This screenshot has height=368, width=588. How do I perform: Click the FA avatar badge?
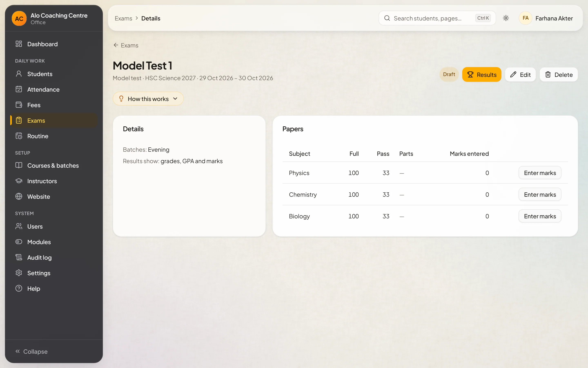click(x=525, y=18)
